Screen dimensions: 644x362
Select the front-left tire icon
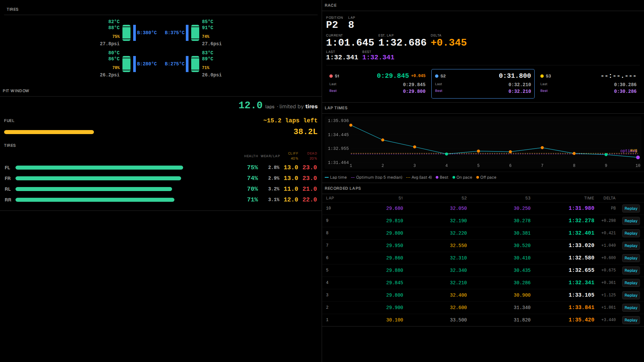click(x=126, y=33)
